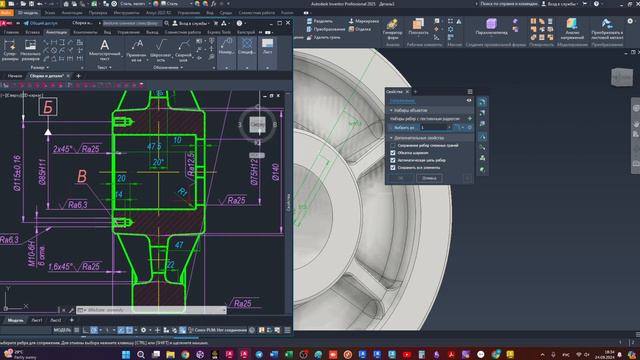Click the settings gear icon in Inventor ribbon
640x360 pixels.
[630, 21]
